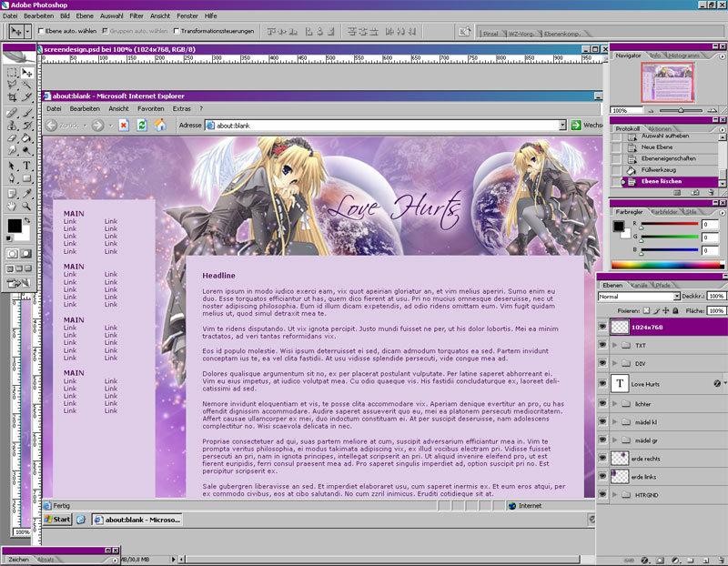728x566 pixels.
Task: Select the Dodge tool
Action: tap(26, 150)
